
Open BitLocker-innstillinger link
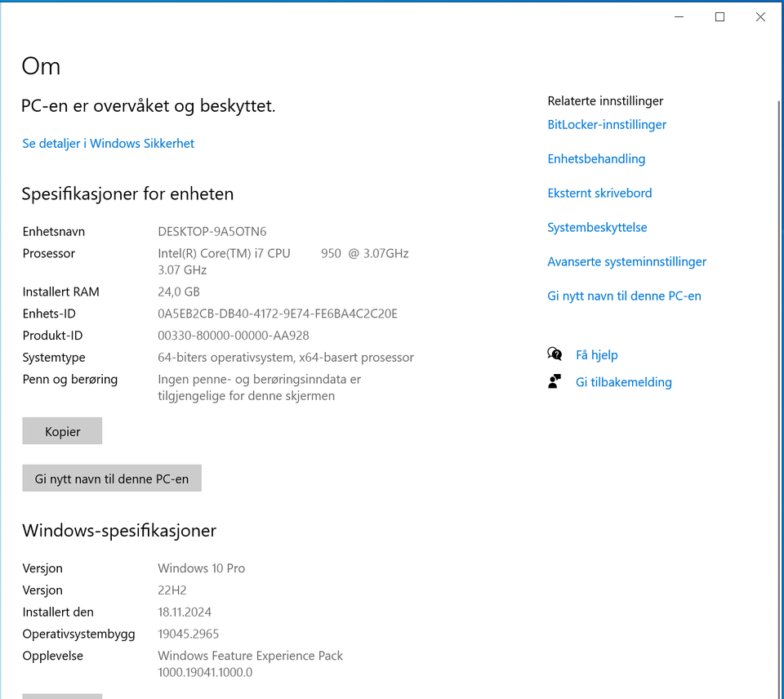tap(607, 124)
